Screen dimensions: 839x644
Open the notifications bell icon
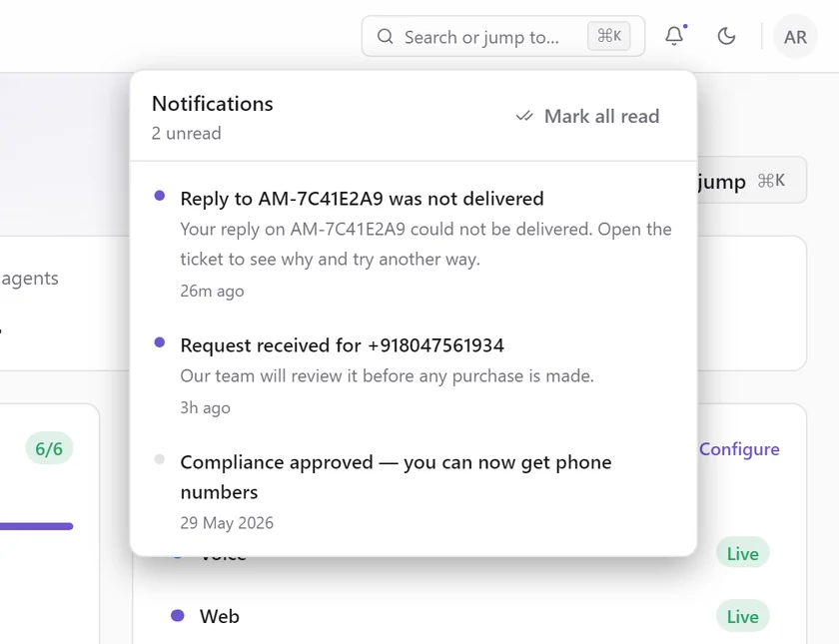pyautogui.click(x=675, y=36)
